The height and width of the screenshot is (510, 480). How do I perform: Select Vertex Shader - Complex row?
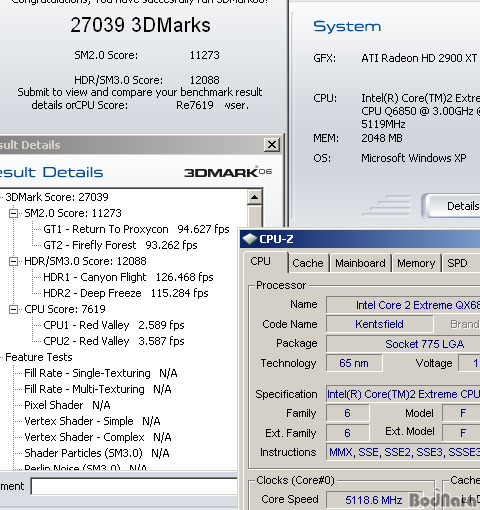pyautogui.click(x=98, y=437)
